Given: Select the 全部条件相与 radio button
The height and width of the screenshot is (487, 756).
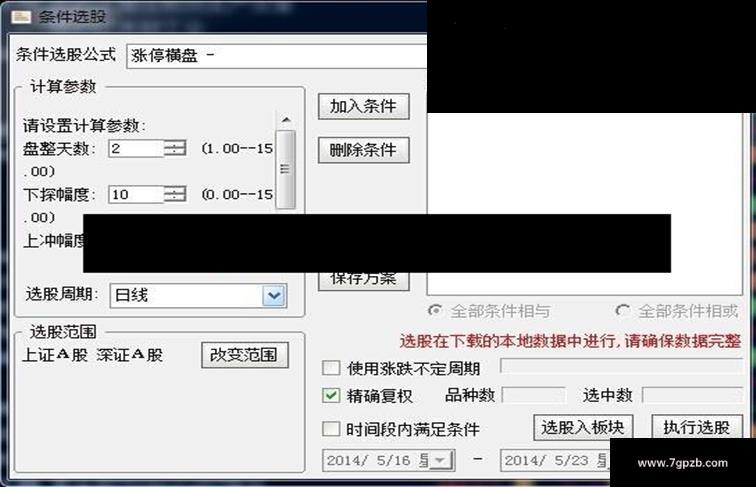Looking at the screenshot, I should coord(435,311).
